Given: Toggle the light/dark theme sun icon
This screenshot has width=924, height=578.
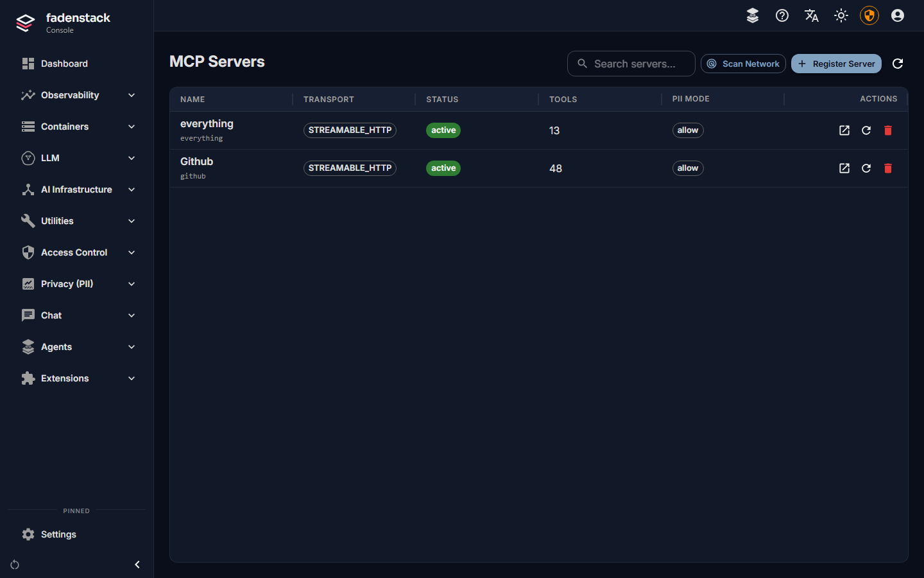Looking at the screenshot, I should (x=841, y=15).
